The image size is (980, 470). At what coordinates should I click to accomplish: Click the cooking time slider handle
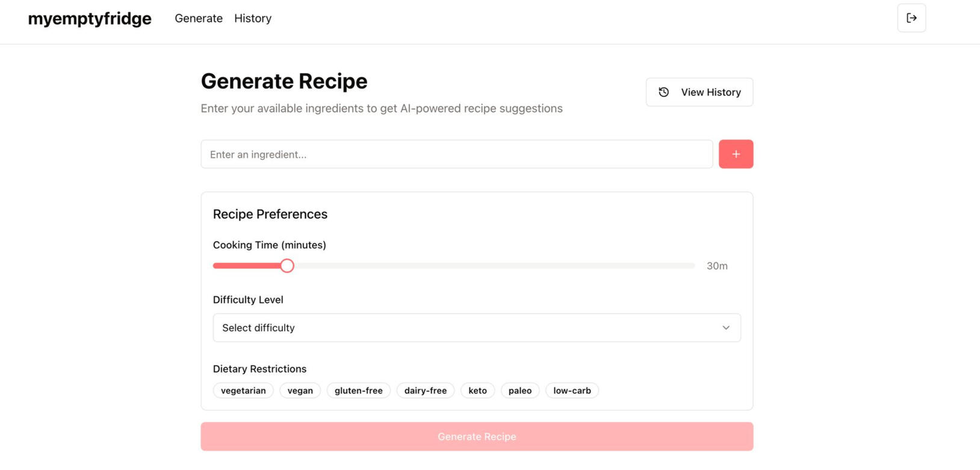click(x=287, y=266)
